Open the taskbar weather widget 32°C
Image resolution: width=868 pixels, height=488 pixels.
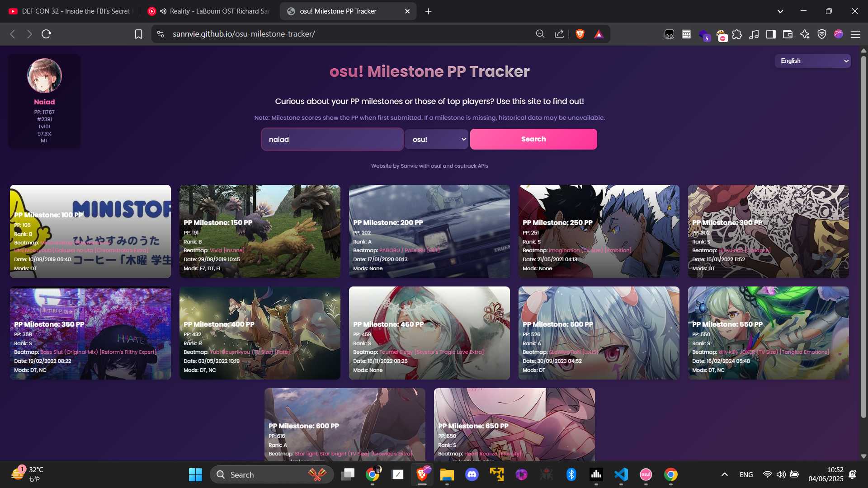point(27,474)
